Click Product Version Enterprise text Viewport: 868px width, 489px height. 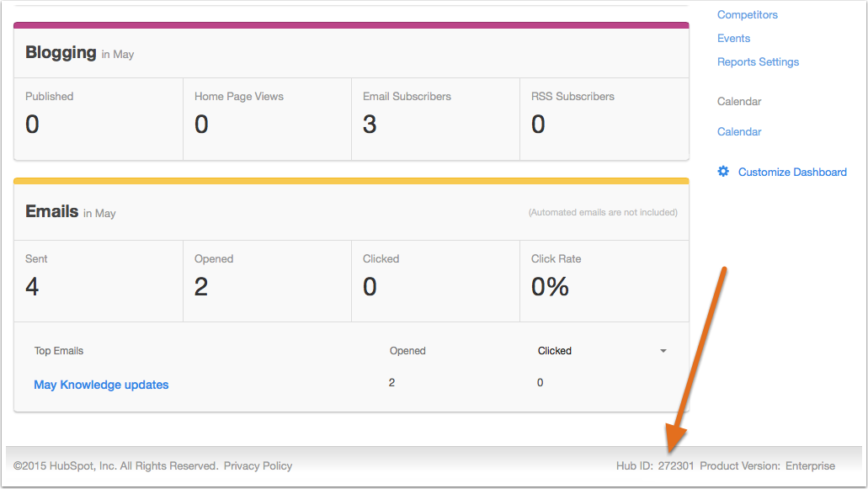coord(767,465)
